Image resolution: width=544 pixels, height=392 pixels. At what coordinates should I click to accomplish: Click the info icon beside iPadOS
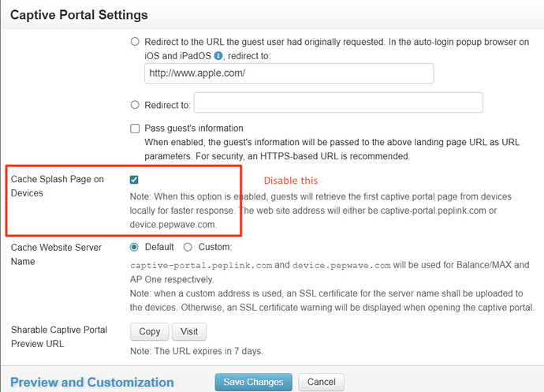click(x=218, y=56)
